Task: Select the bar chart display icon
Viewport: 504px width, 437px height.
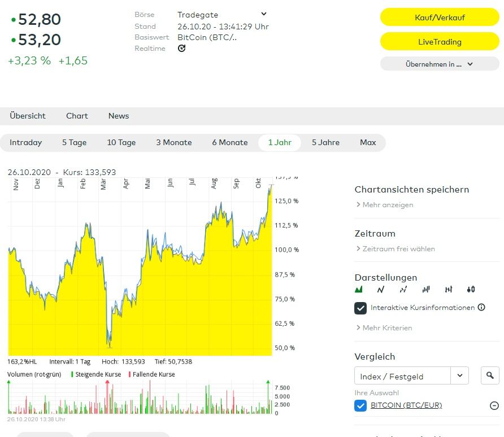Action: (x=426, y=290)
